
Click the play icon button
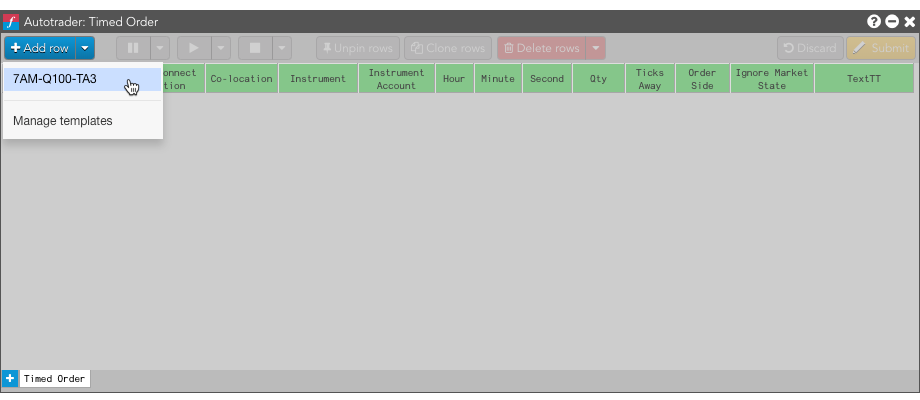click(194, 48)
